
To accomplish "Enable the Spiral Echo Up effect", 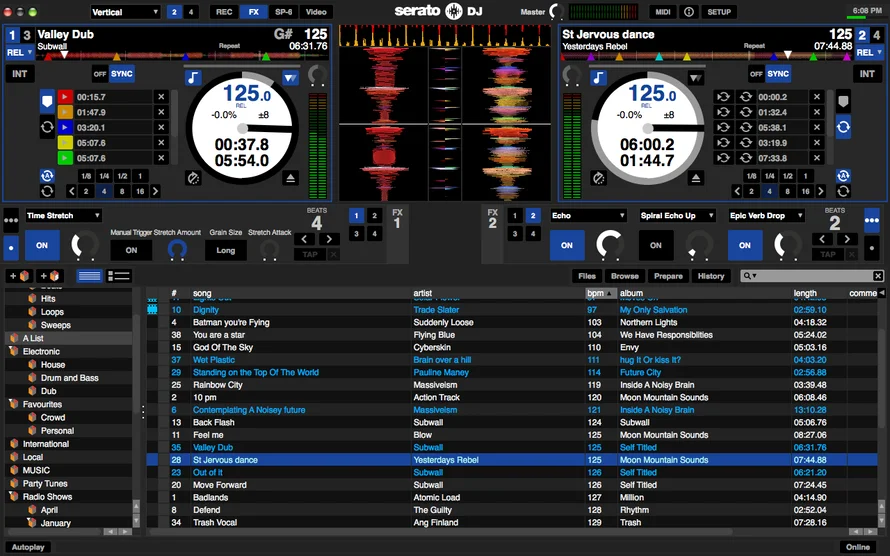I will point(656,246).
